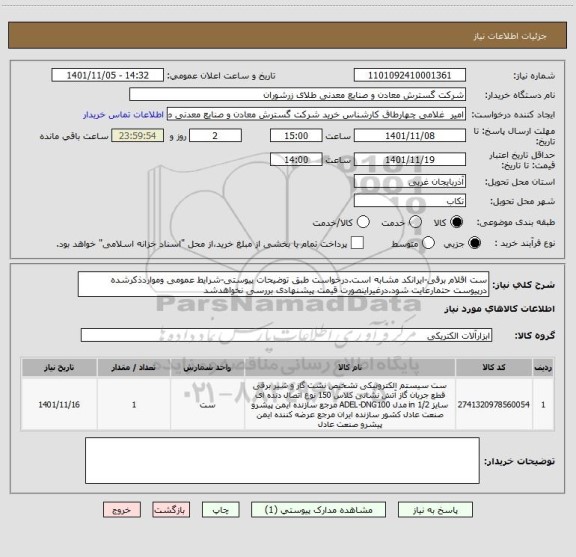Click the response deadline date 1401/11/08
This screenshot has height=557, width=576.
tap(410, 136)
